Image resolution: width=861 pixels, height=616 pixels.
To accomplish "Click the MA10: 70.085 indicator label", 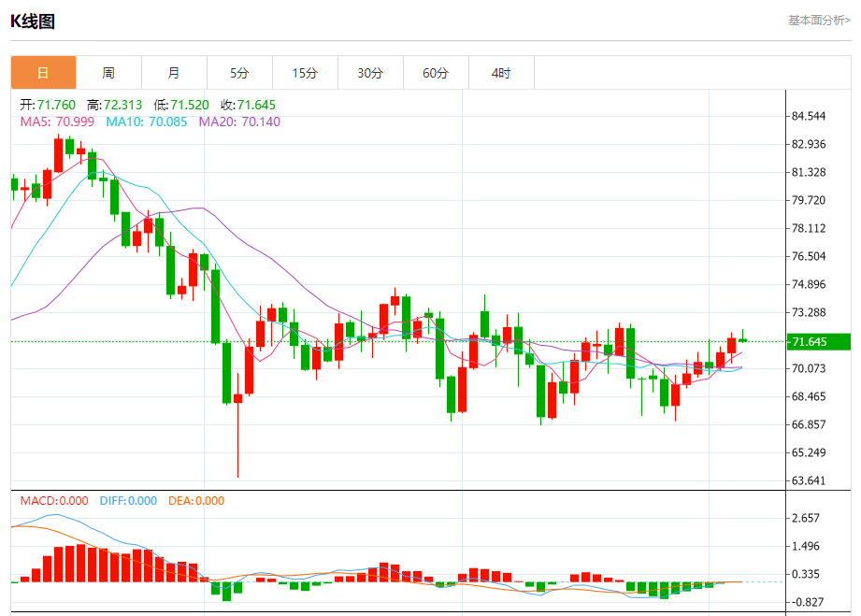I will pos(147,122).
